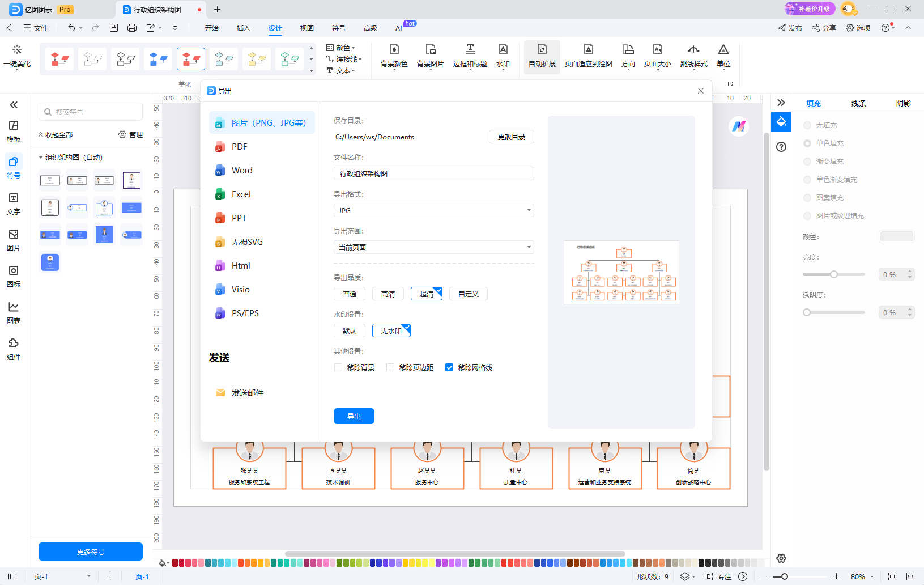Collapse the left sidebar with double chevron
This screenshot has width=924, height=585.
(x=14, y=105)
